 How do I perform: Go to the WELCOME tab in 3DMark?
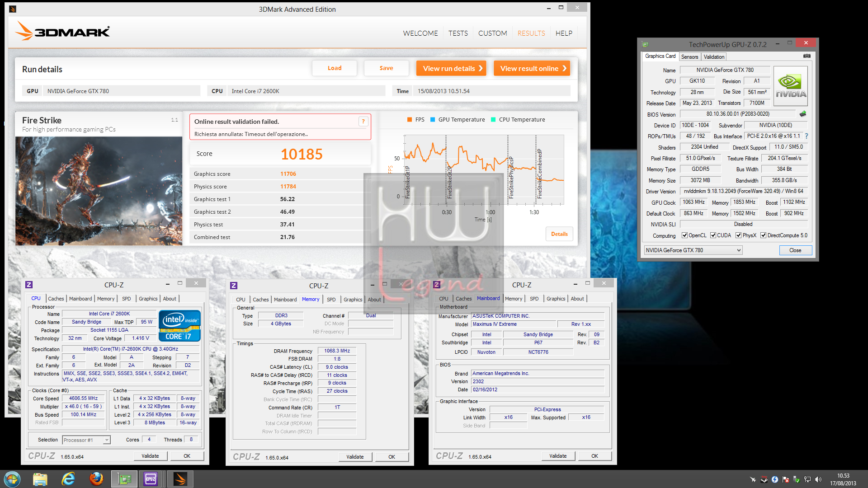coord(420,33)
